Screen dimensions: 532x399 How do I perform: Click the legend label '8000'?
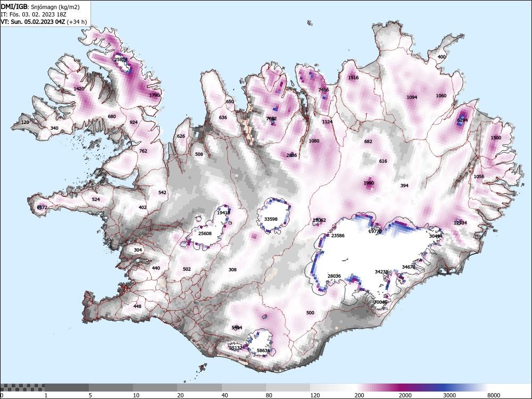494,395
